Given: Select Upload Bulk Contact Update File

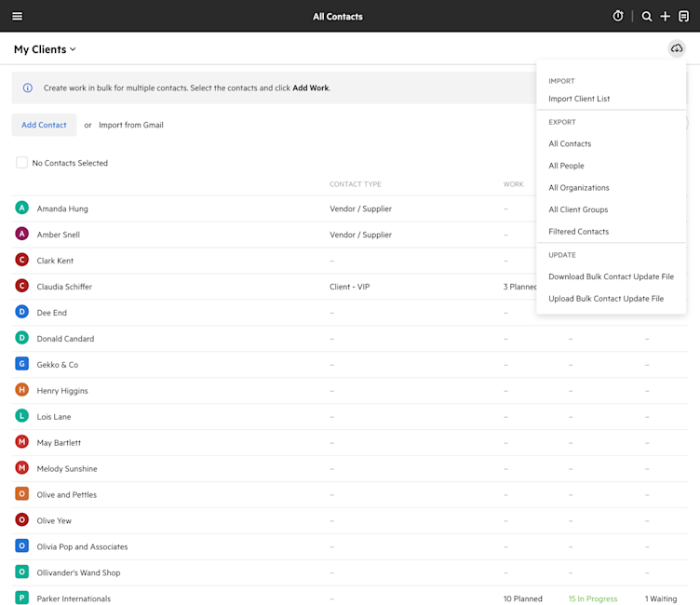Looking at the screenshot, I should tap(606, 298).
